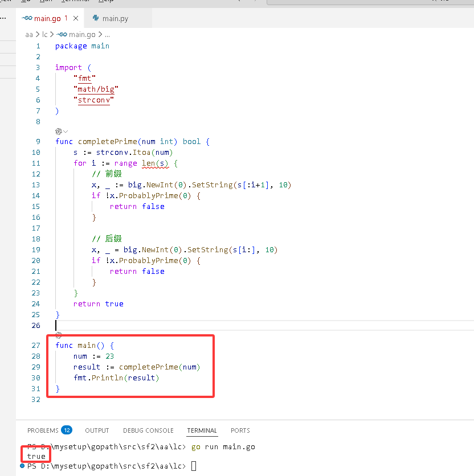Expand the chevron beside completePrime code-lens icon
The height and width of the screenshot is (476, 474).
(66, 132)
